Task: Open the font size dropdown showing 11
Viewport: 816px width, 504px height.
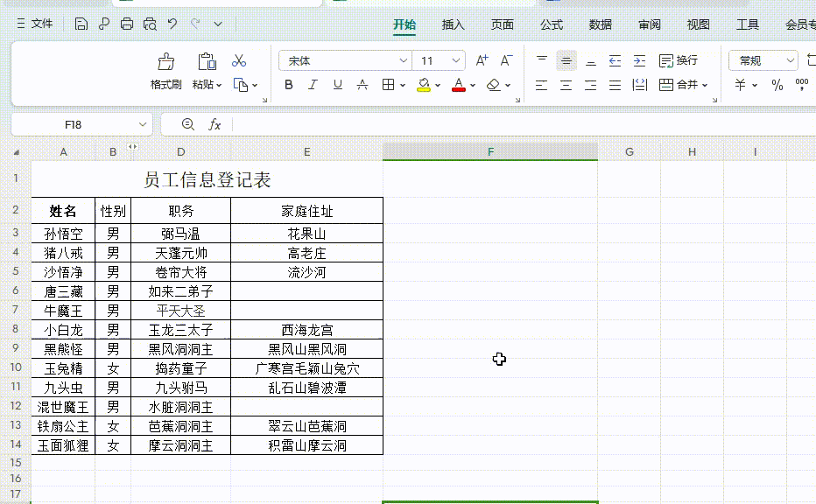Action: pos(456,61)
